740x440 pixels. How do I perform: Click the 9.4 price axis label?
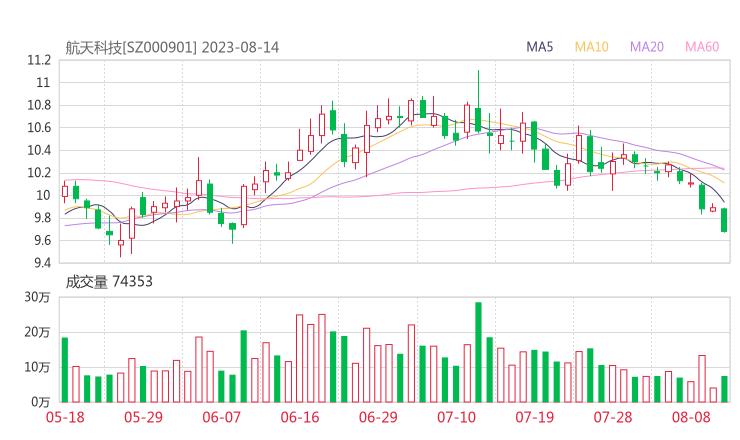[x=42, y=263]
